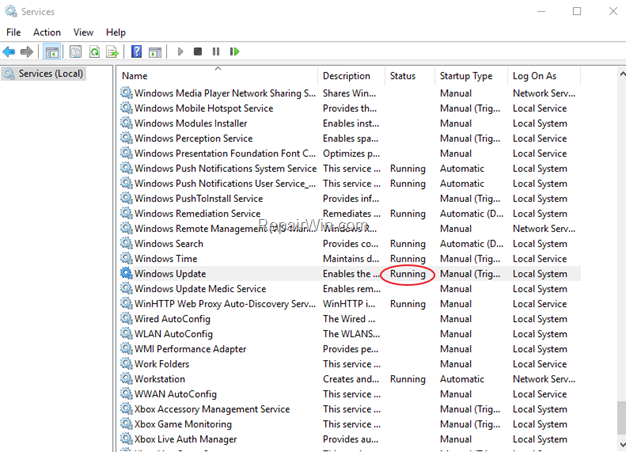Viewport: 626px width, 452px height.
Task: Click the gear icon beside Windows Modules Installer
Action: (x=127, y=123)
